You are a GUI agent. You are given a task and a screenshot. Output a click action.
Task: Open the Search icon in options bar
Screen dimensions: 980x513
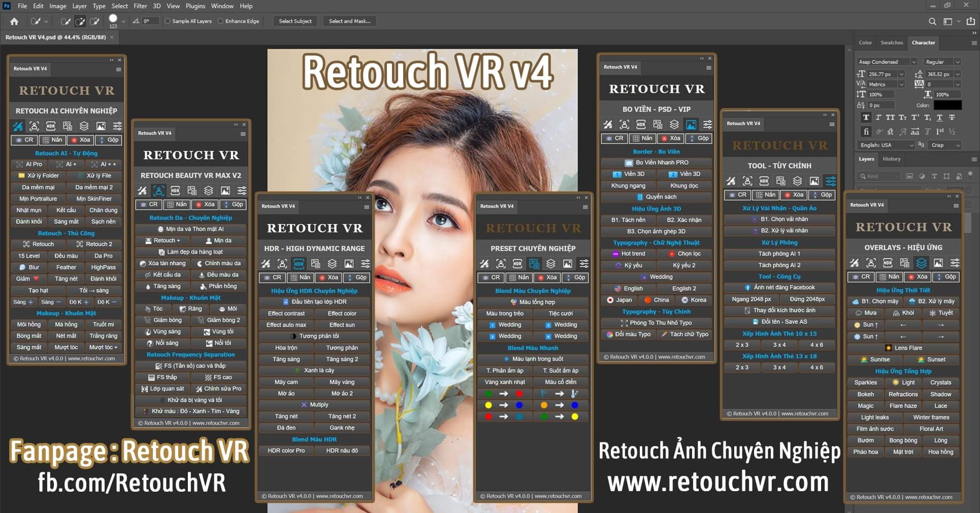point(932,21)
